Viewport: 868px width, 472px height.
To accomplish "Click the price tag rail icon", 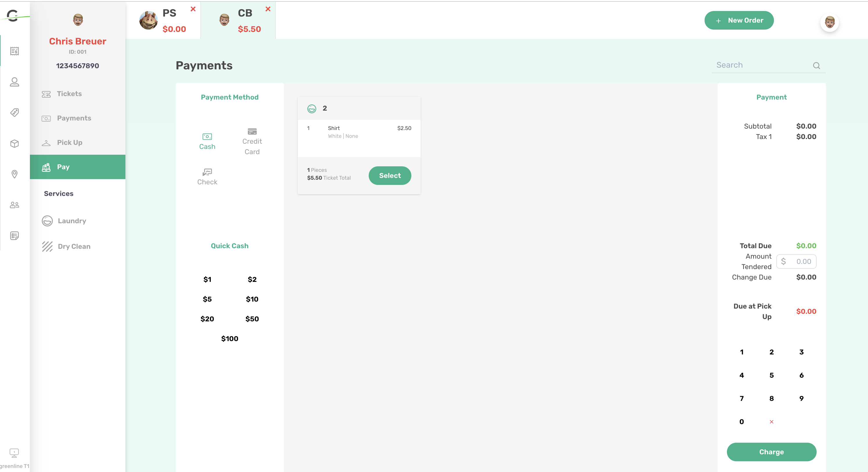I will 14,113.
